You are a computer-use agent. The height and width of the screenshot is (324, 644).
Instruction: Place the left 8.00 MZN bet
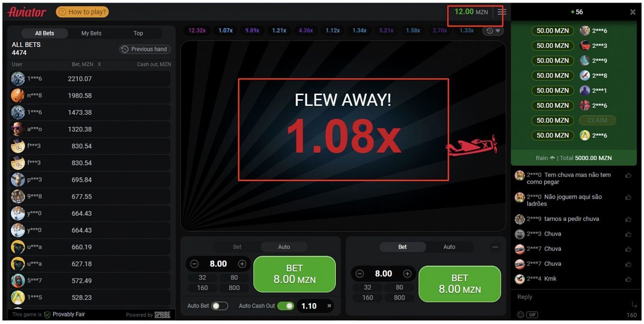295,274
